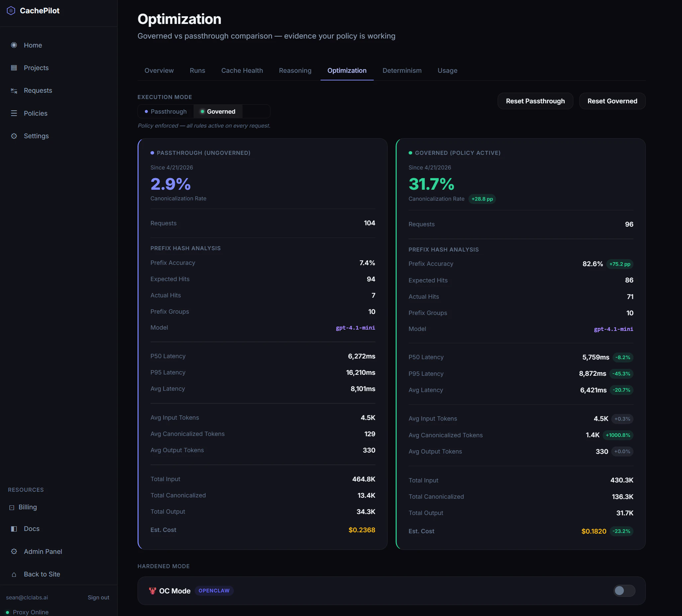This screenshot has width=682, height=616.
Task: Click the Settings gear icon
Action: tap(14, 136)
